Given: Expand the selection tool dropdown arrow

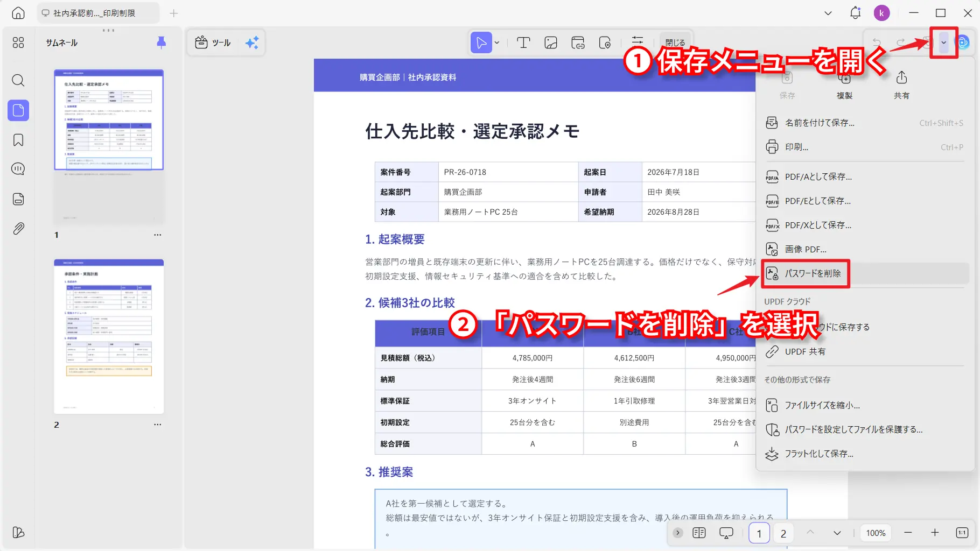Looking at the screenshot, I should tap(497, 43).
